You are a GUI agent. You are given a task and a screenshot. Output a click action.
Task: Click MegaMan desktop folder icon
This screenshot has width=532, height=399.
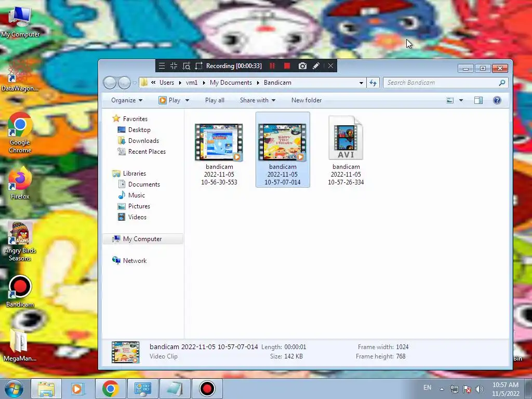(20, 345)
